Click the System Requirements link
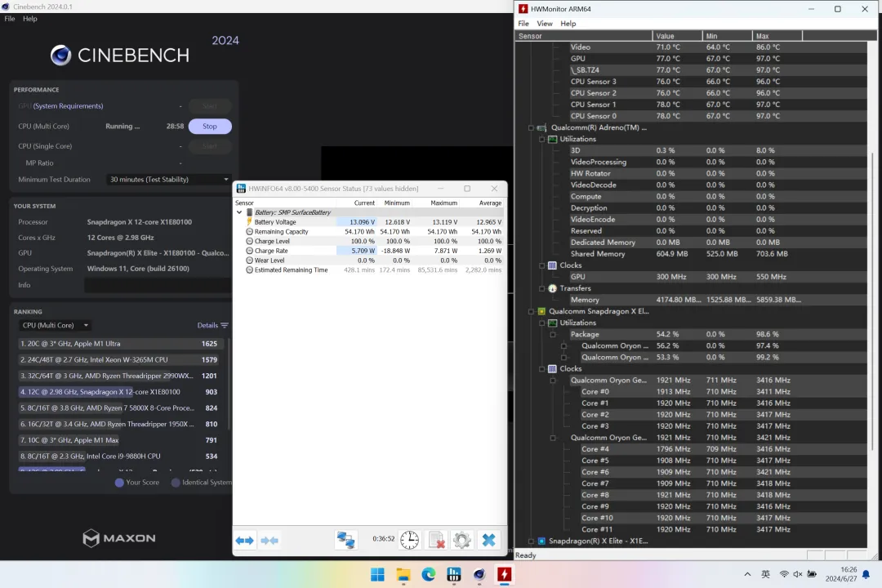This screenshot has height=588, width=882. (68, 106)
